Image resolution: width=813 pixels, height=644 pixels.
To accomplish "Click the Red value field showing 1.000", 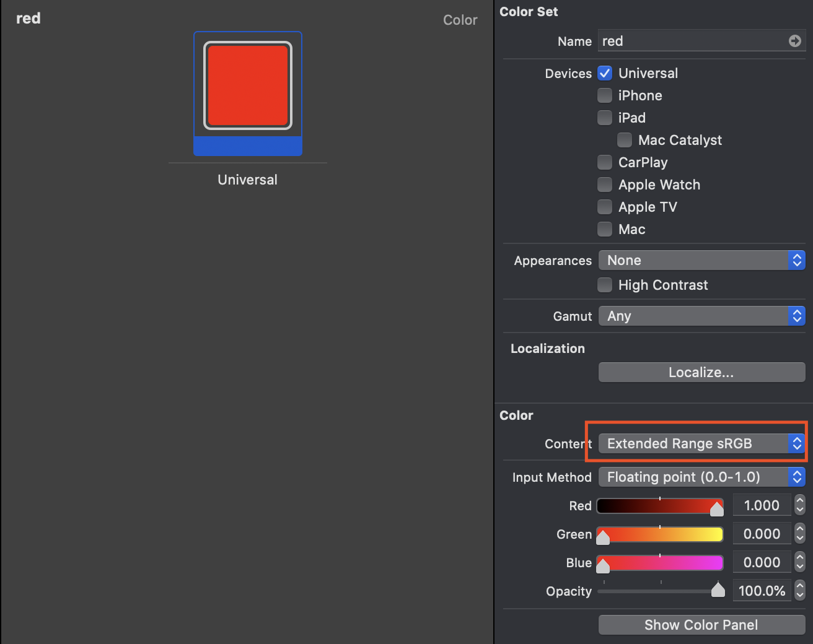I will coord(762,505).
